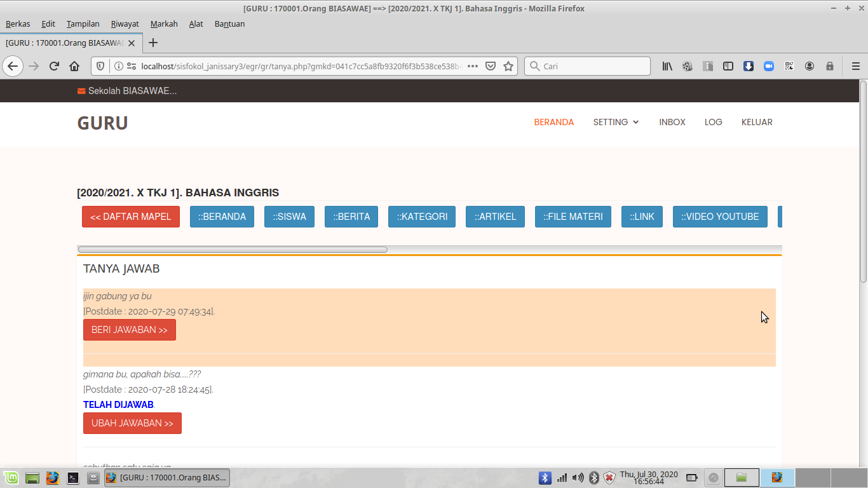Open the Tampilan menu
Viewport: 868px width, 488px height.
tap(83, 24)
